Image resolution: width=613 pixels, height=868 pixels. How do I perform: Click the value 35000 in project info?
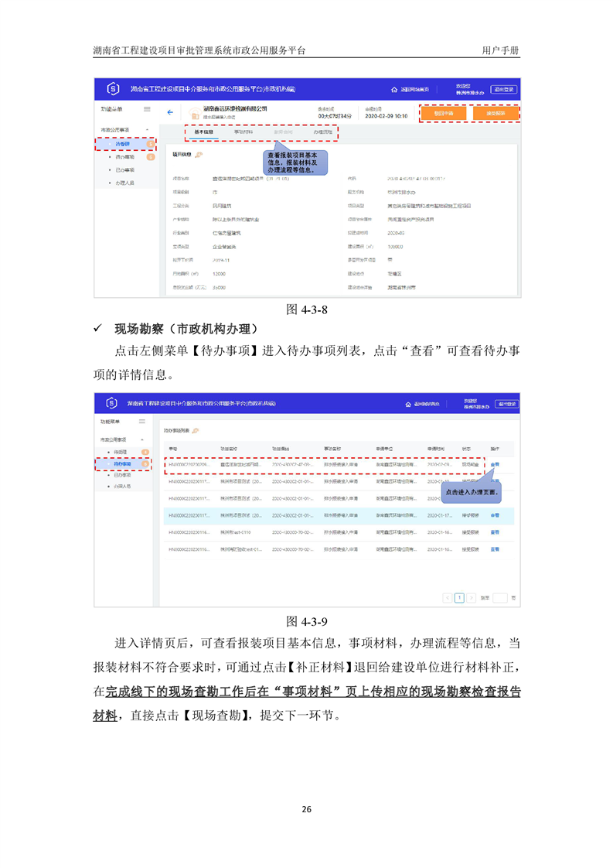pos(219,288)
